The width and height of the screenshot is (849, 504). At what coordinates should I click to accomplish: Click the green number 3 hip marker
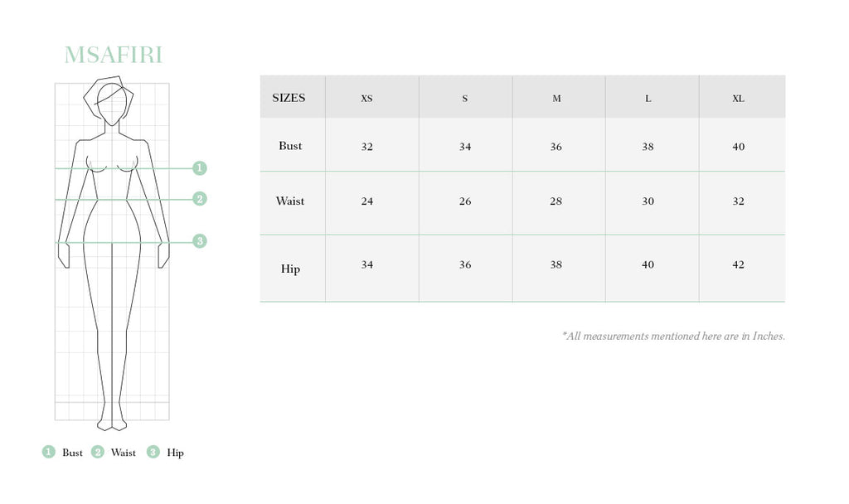pos(199,241)
